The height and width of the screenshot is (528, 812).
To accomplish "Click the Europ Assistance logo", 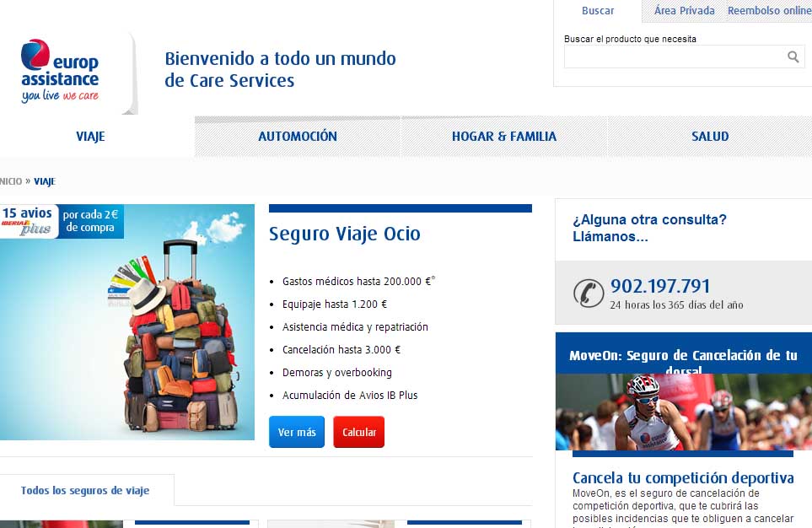I will point(60,71).
